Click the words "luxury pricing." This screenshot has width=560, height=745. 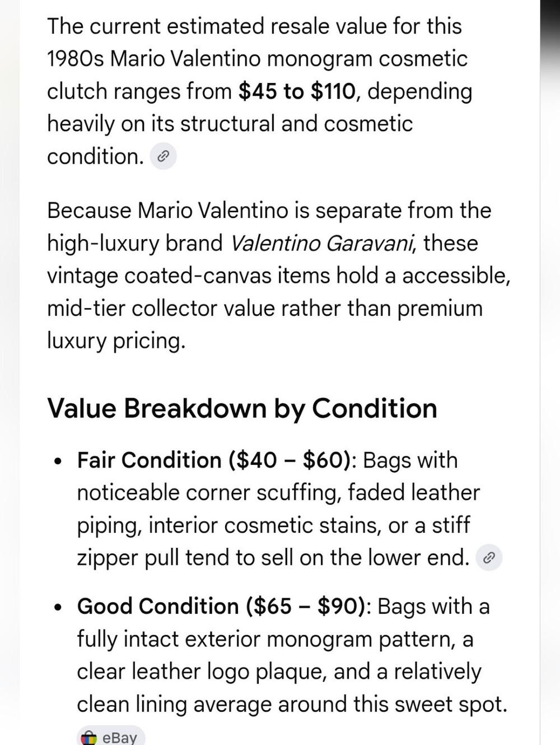click(x=116, y=341)
